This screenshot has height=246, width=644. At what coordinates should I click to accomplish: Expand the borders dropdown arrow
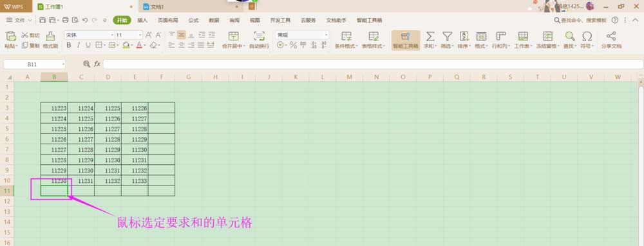104,46
